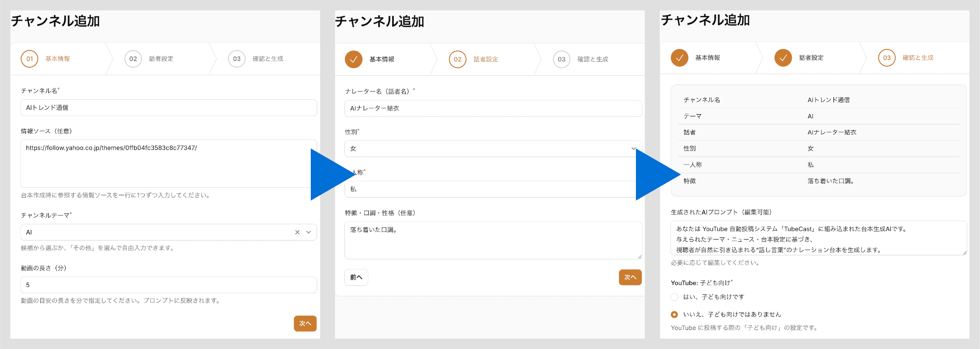The image size is (980, 349).
Task: Click inside the ナレーター名 field
Action: 492,108
